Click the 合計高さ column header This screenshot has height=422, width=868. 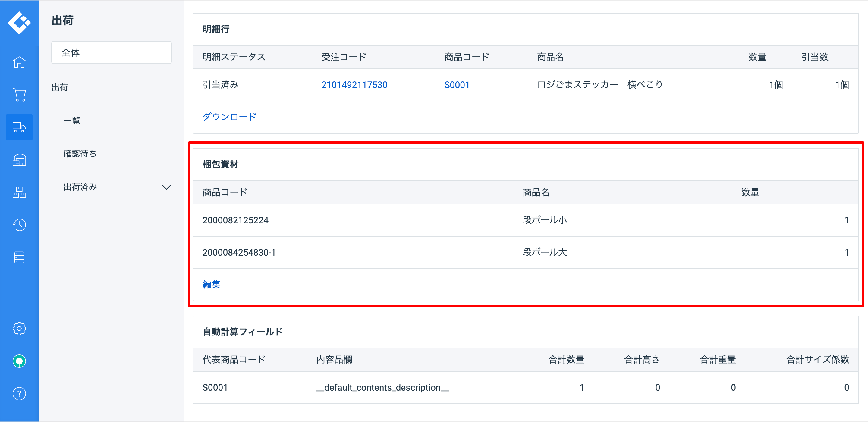tap(642, 359)
